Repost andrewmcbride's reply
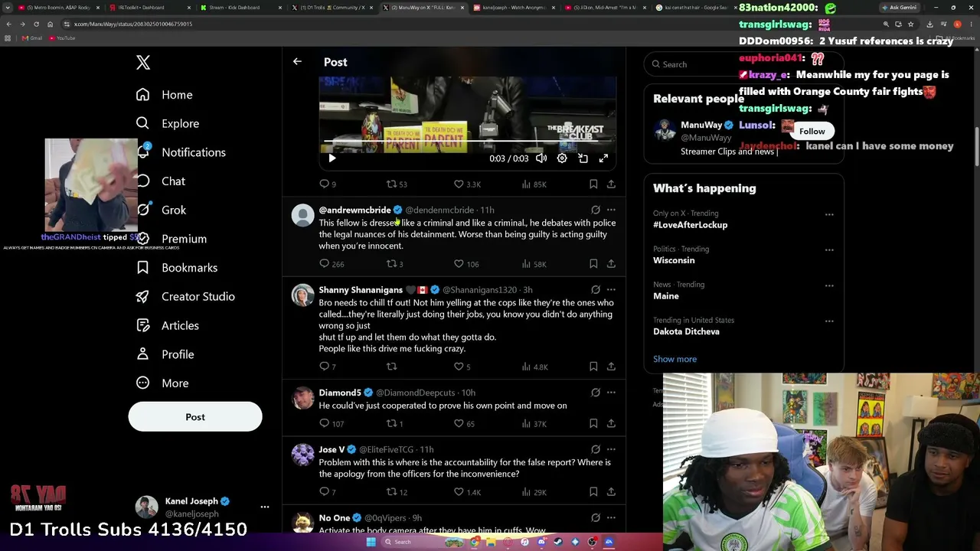Viewport: 980px width, 551px height. tap(394, 264)
